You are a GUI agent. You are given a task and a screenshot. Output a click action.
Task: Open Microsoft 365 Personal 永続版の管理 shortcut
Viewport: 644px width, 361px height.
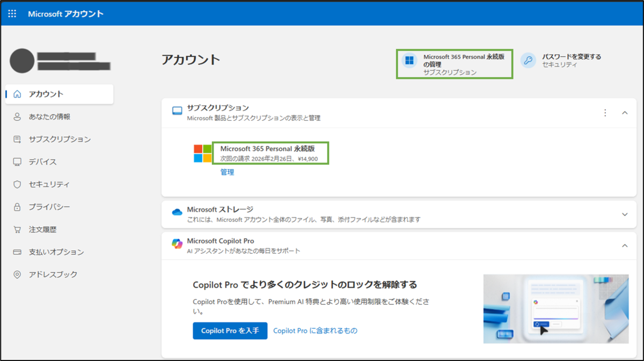coord(455,64)
